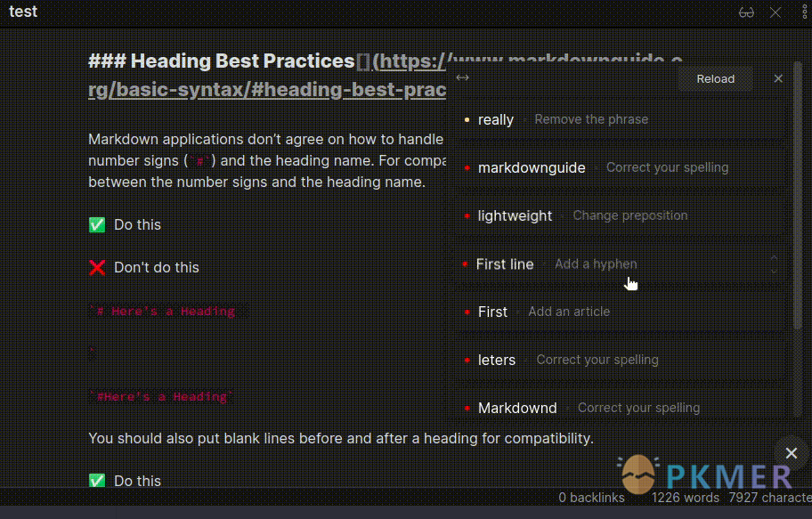Click the PKMER egg logo
Screen dimensions: 812x519
(x=638, y=474)
